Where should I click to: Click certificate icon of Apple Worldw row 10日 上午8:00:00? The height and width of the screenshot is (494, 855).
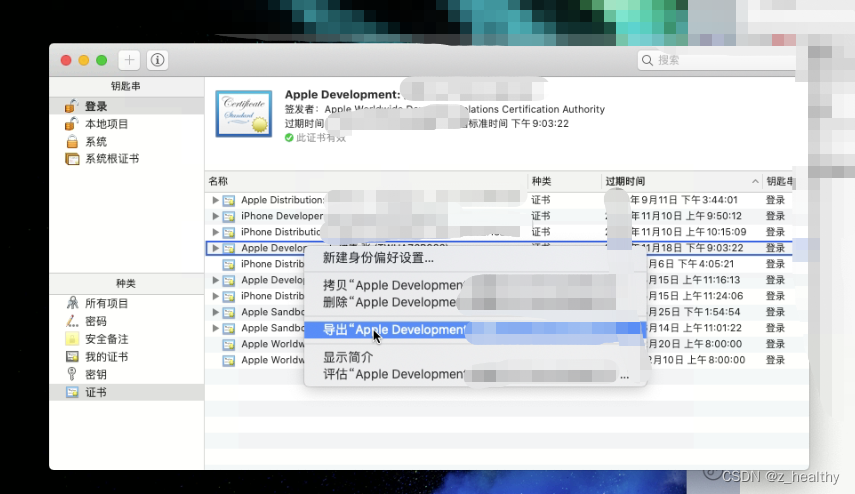pyautogui.click(x=229, y=360)
